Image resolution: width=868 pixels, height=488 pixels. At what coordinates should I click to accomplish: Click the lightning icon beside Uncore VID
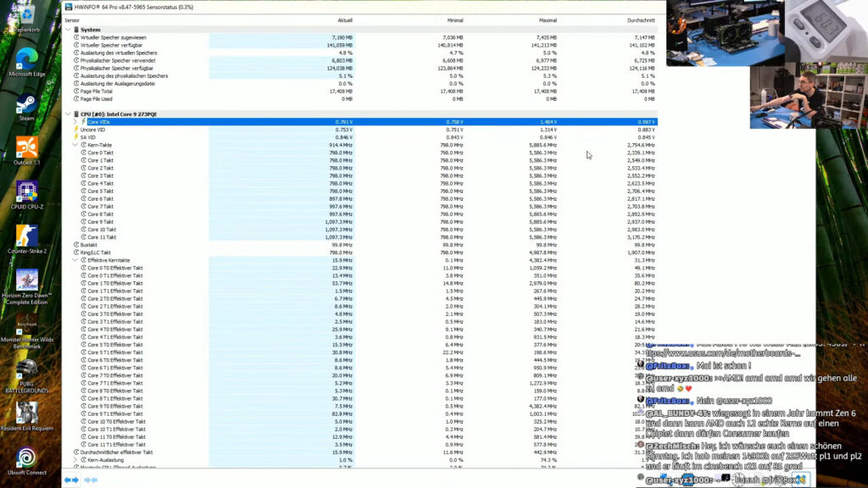point(76,130)
